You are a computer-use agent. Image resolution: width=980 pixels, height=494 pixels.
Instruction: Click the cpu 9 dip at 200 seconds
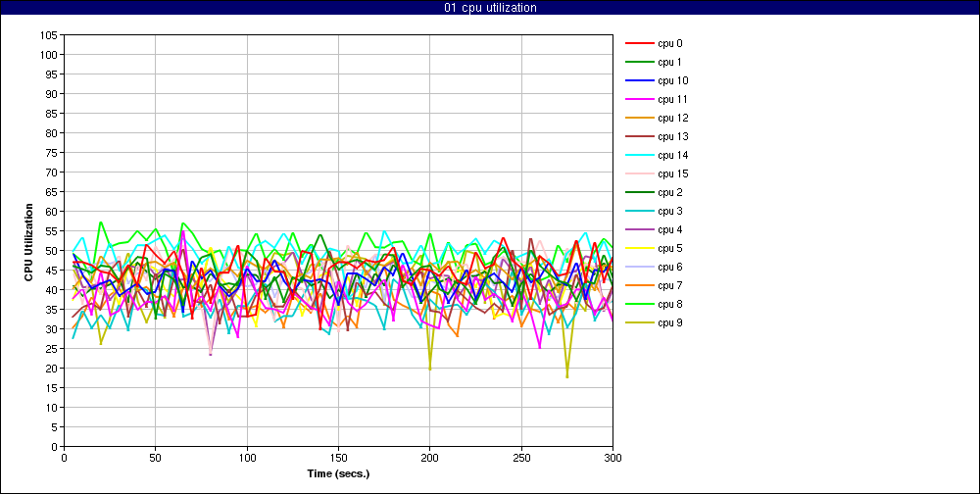pos(430,369)
